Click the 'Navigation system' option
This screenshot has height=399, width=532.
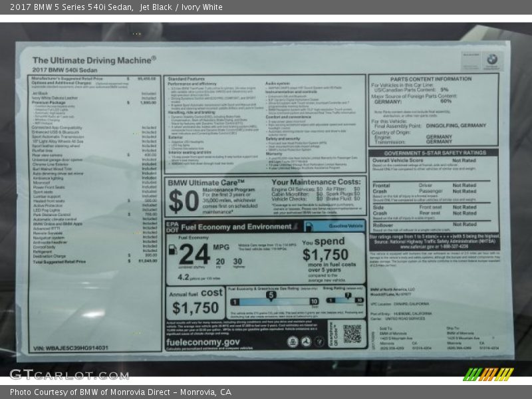click(x=94, y=237)
